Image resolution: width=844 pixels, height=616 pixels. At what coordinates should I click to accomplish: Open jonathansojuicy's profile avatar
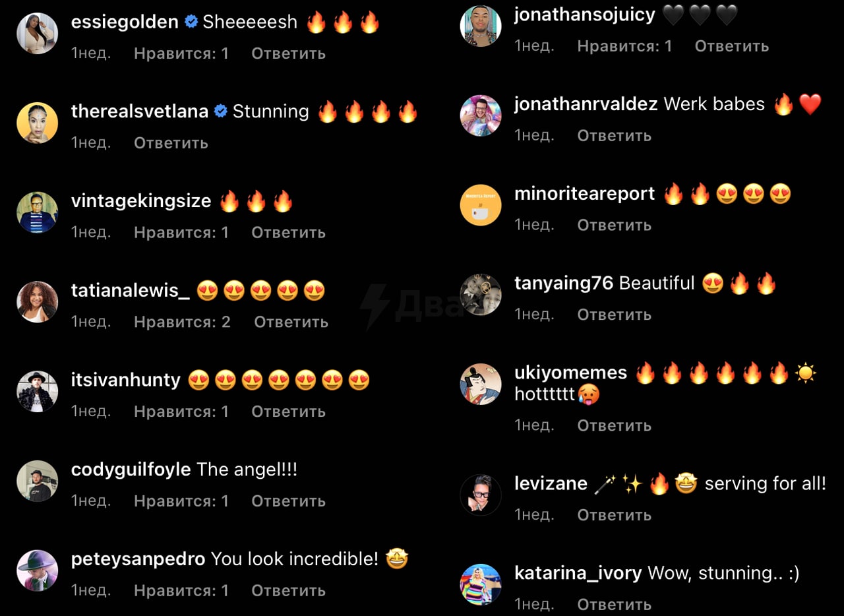point(481,26)
